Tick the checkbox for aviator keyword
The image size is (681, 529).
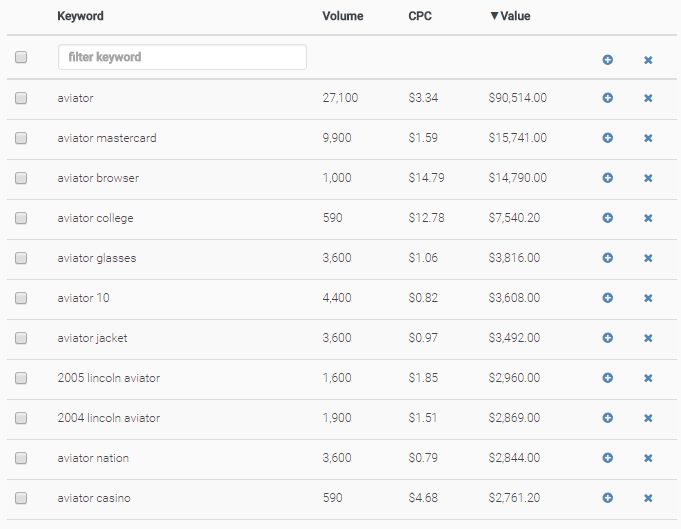pyautogui.click(x=21, y=98)
